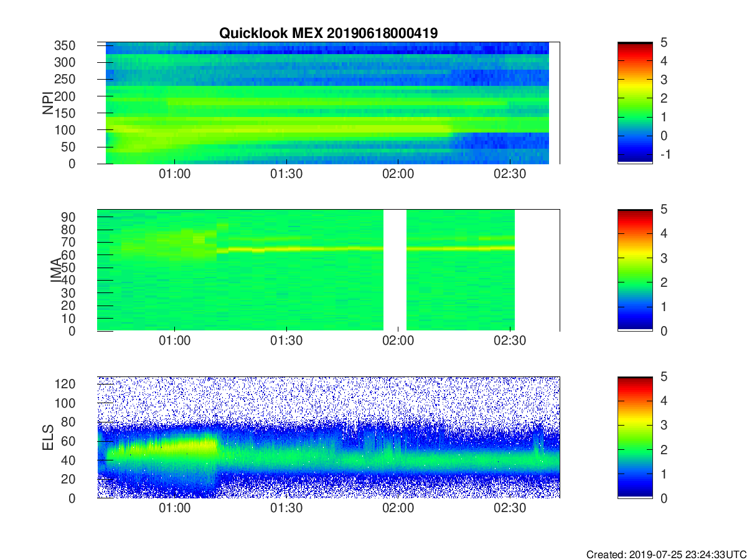
Task: Click the "Created: 2019-07-25 23:24:33UTC" timestamp
Action: click(x=665, y=554)
